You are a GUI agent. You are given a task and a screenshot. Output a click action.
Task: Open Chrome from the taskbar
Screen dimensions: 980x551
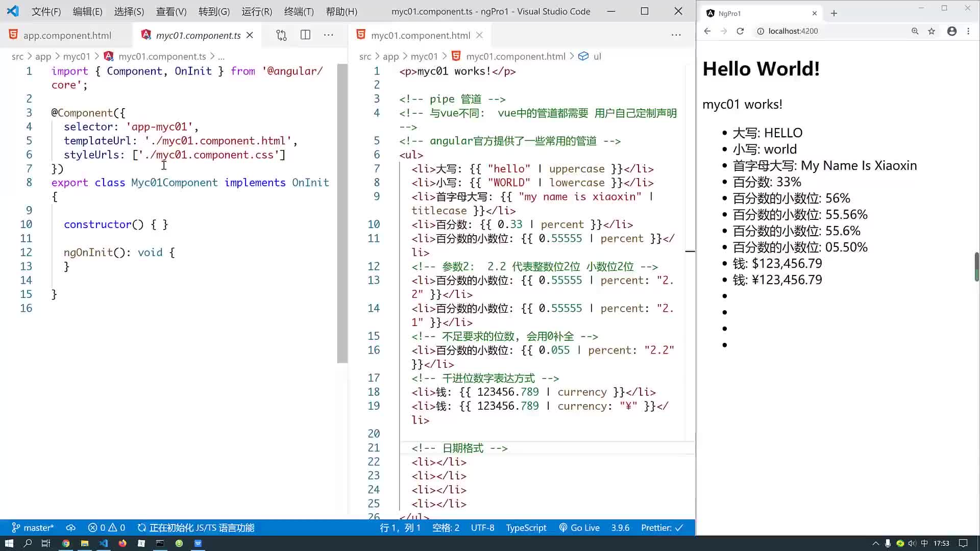(x=66, y=543)
